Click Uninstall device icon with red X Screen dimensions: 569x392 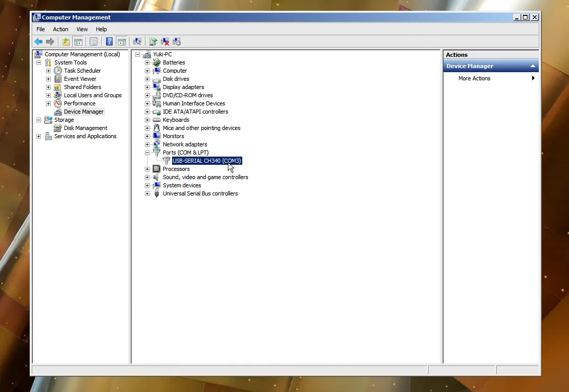point(165,41)
